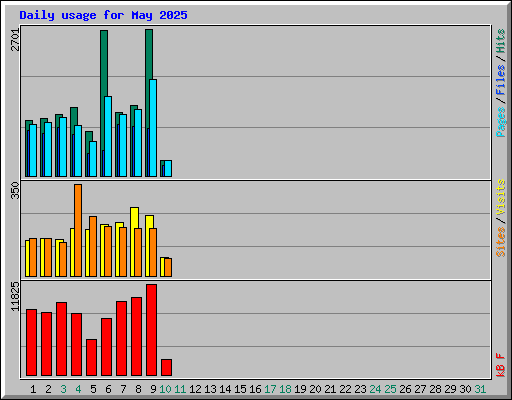Click the chart title Daily usage for May 2025

(103, 15)
